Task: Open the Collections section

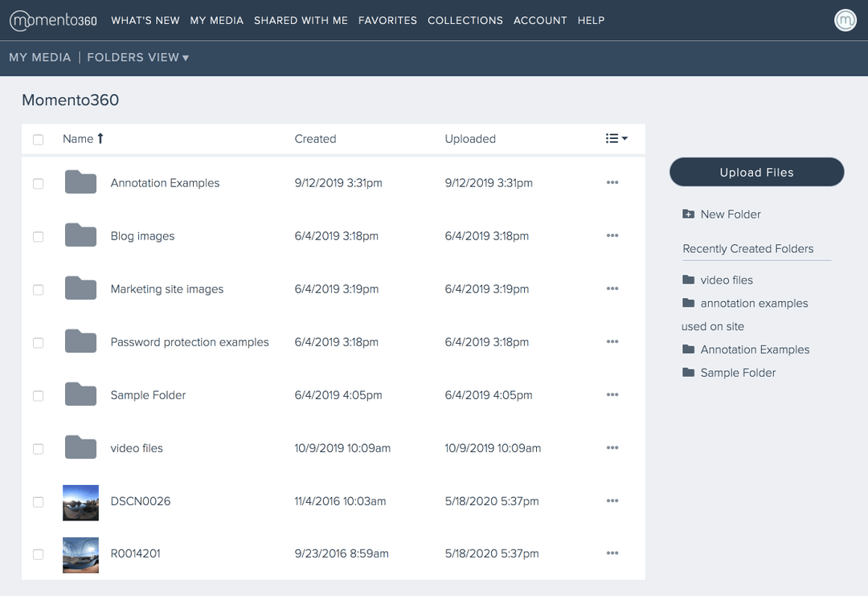Action: [465, 20]
